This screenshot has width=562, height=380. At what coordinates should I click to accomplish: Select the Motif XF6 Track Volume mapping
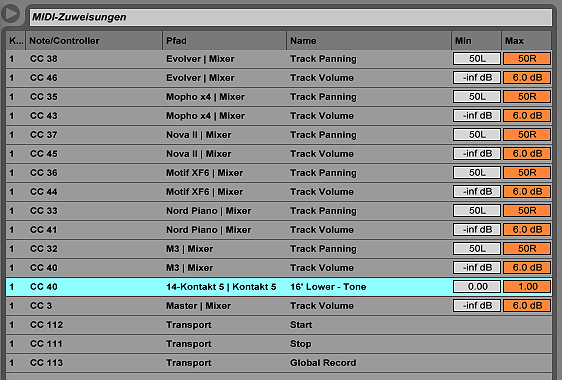coord(279,192)
